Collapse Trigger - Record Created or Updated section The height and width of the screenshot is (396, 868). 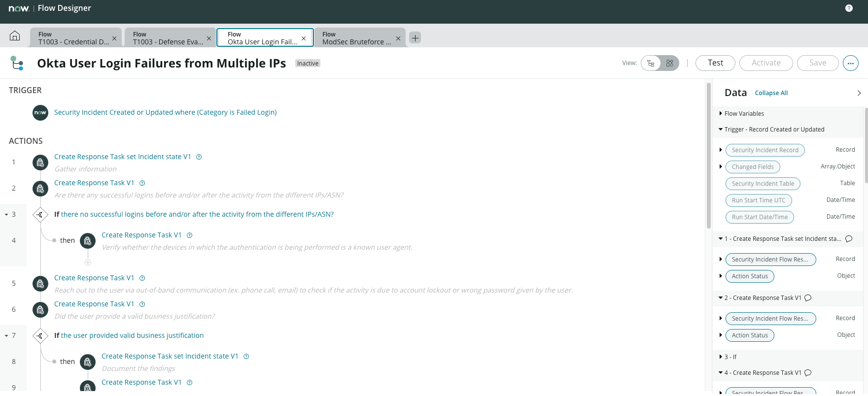[x=721, y=130]
